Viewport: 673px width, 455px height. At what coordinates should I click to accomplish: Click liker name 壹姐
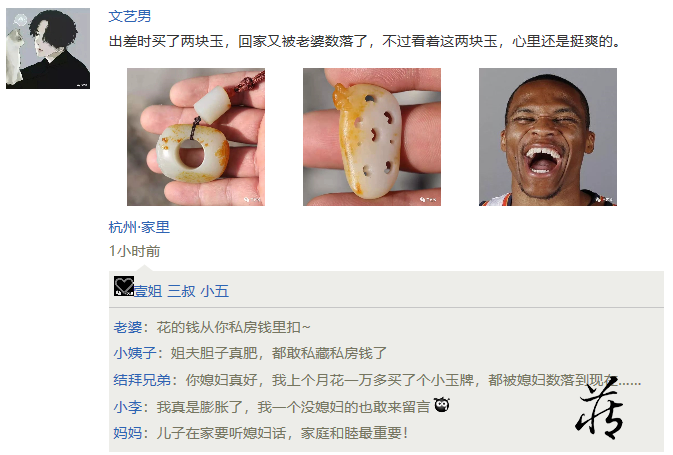pos(148,291)
